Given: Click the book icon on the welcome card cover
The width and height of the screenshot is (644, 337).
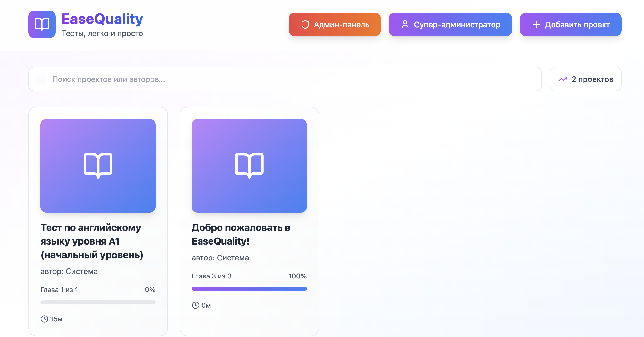Looking at the screenshot, I should (249, 165).
